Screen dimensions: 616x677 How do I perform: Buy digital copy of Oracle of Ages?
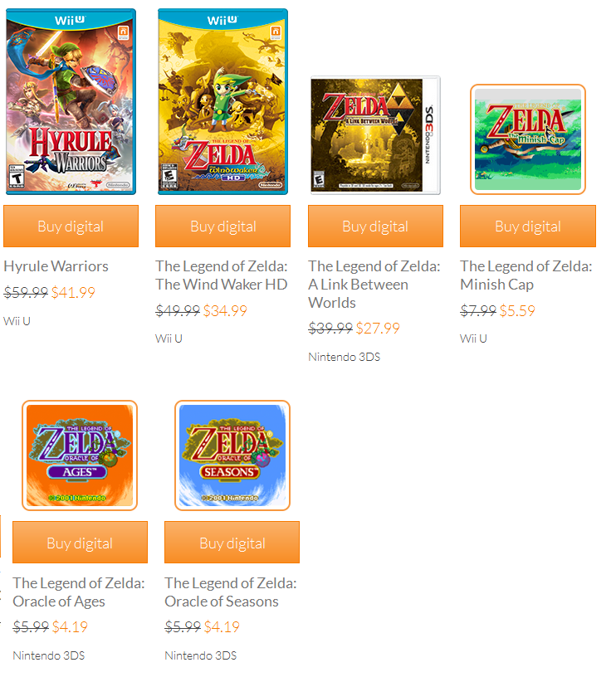(80, 543)
